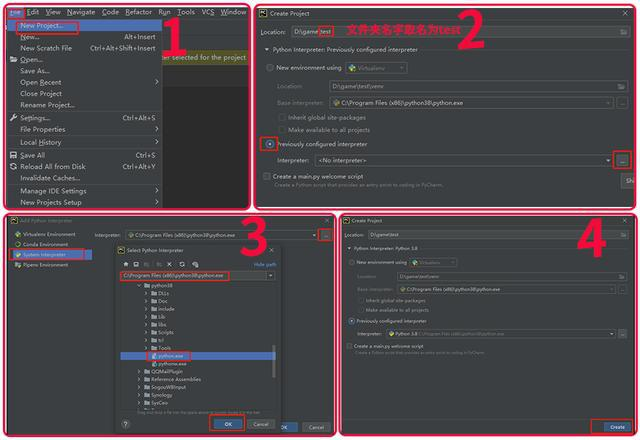Tick Inherit global site-packages in upper dialog
640x440 pixels.
click(282, 118)
